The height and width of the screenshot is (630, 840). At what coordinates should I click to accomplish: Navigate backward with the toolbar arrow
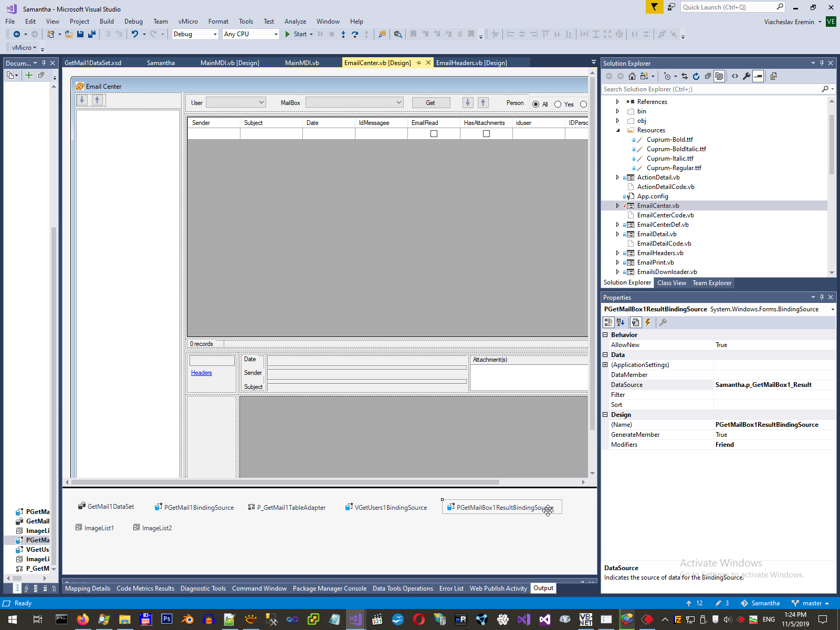click(x=17, y=34)
